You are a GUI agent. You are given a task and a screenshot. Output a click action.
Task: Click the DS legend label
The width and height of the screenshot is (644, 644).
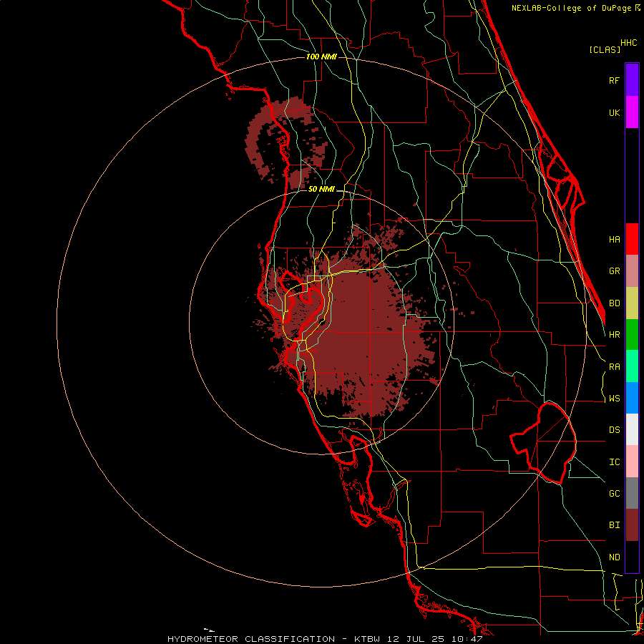point(615,430)
